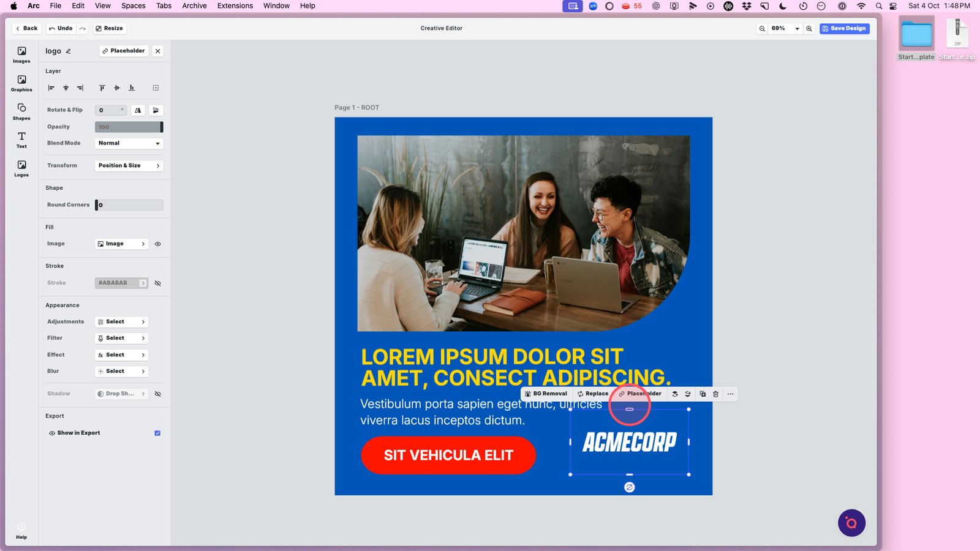The width and height of the screenshot is (980, 551).
Task: Open the macOS Wi-Fi status menu
Action: coord(861,6)
